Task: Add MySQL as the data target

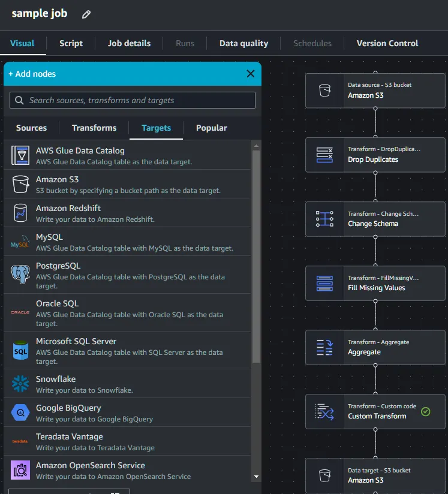Action: [127, 242]
